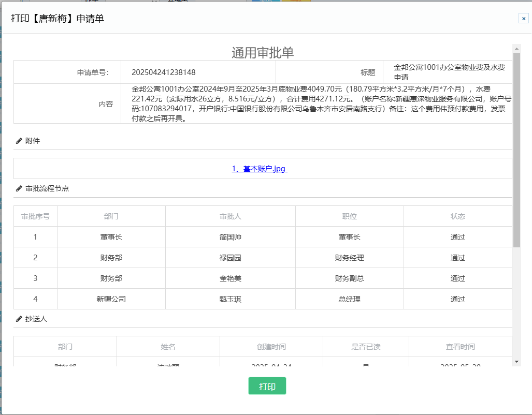The height and width of the screenshot is (415, 532).
Task: Select approver 简国帅 in the approval table
Action: 230,237
